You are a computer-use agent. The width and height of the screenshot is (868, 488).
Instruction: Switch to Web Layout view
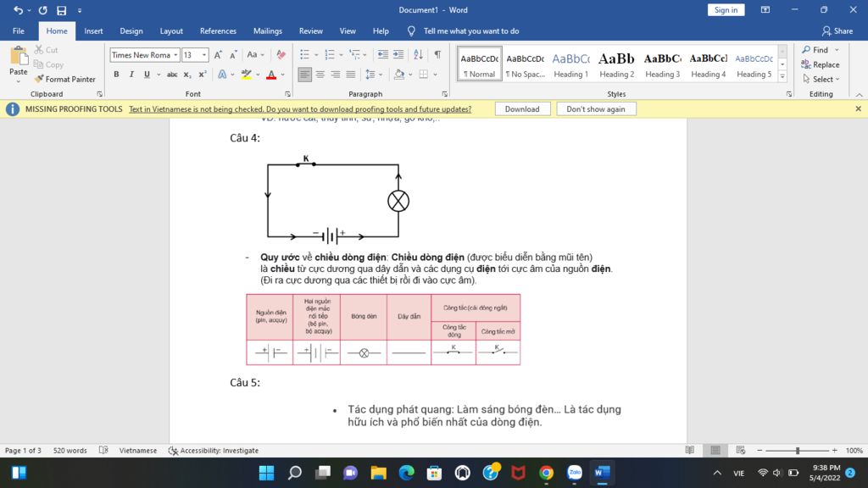(x=741, y=451)
